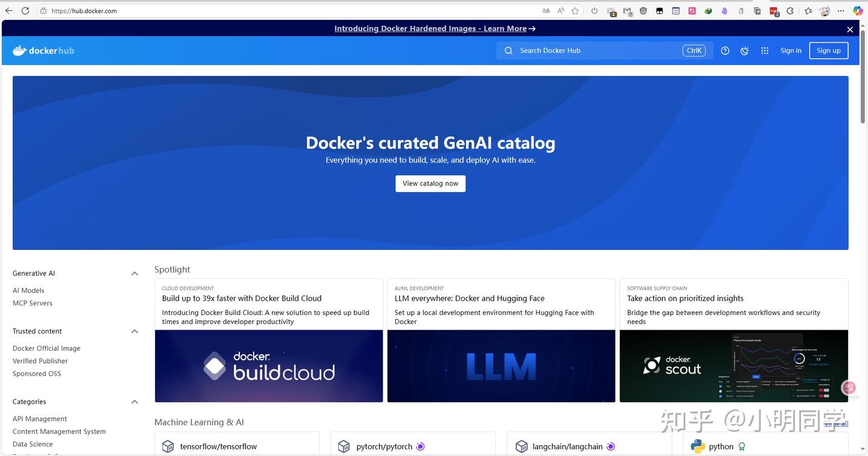Open the apps grid in the Docker Hub header
Image resolution: width=868 pixels, height=456 pixels.
click(x=764, y=51)
